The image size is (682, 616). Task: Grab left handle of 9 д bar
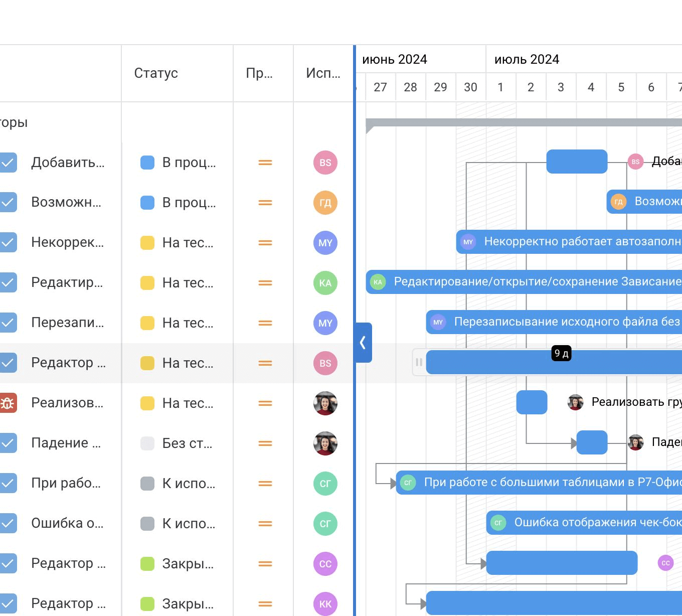419,362
